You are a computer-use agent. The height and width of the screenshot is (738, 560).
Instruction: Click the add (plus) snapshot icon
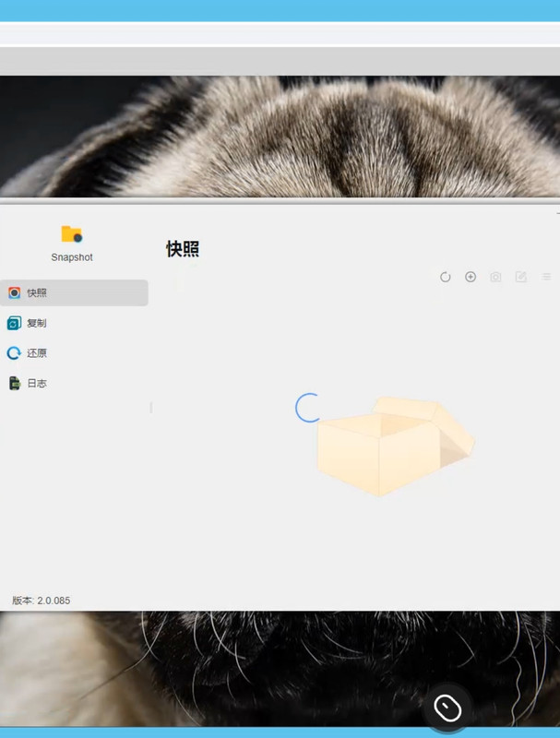[x=471, y=277]
